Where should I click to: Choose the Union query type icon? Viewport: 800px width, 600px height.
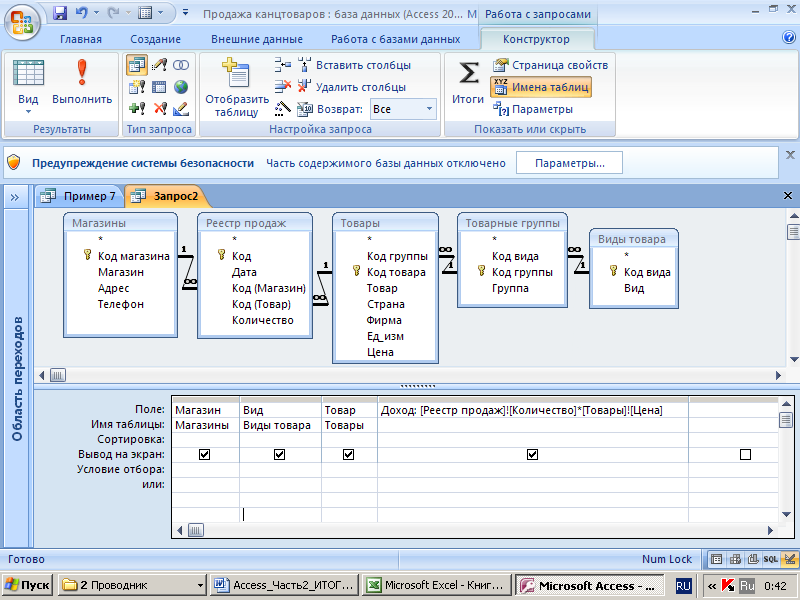coord(181,65)
